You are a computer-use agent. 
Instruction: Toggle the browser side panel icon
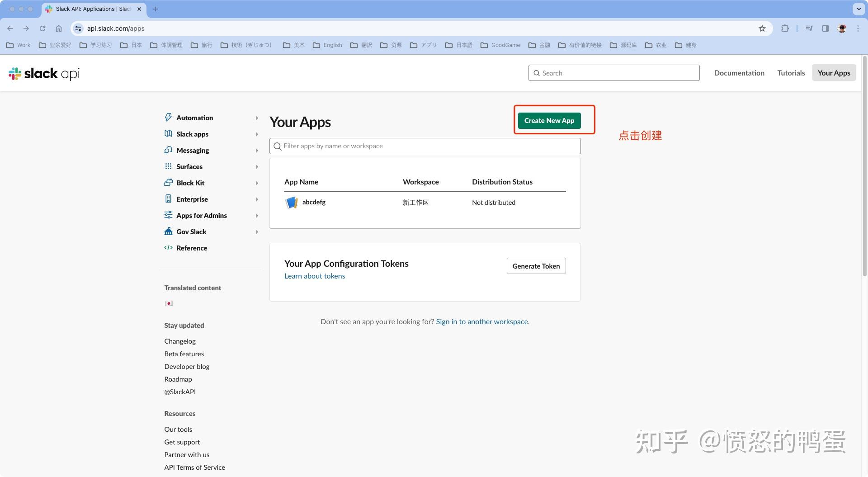click(x=826, y=28)
